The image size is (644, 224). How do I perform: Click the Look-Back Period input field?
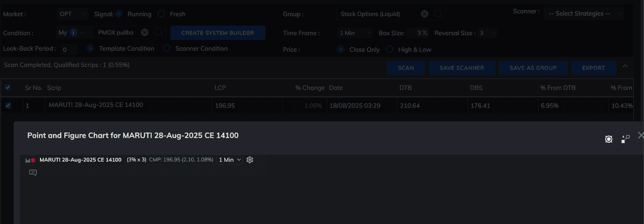(68, 50)
